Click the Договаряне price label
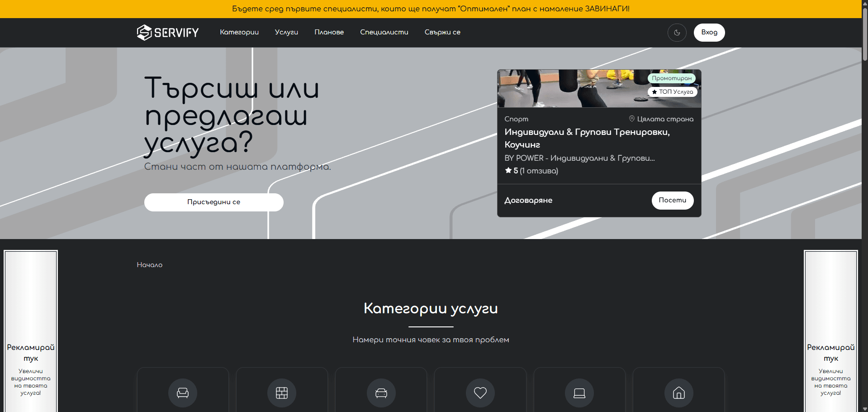Viewport: 868px width, 412px height. coord(528,200)
